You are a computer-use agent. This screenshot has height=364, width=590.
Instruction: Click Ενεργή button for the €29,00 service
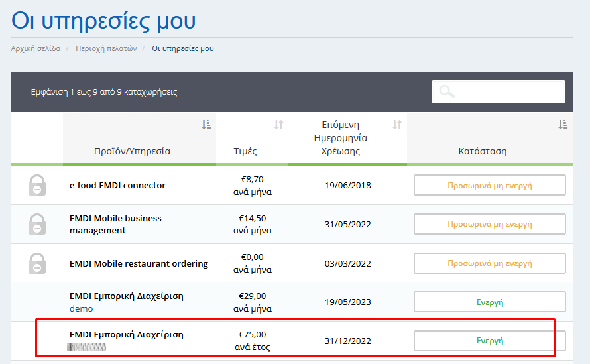[x=489, y=302]
